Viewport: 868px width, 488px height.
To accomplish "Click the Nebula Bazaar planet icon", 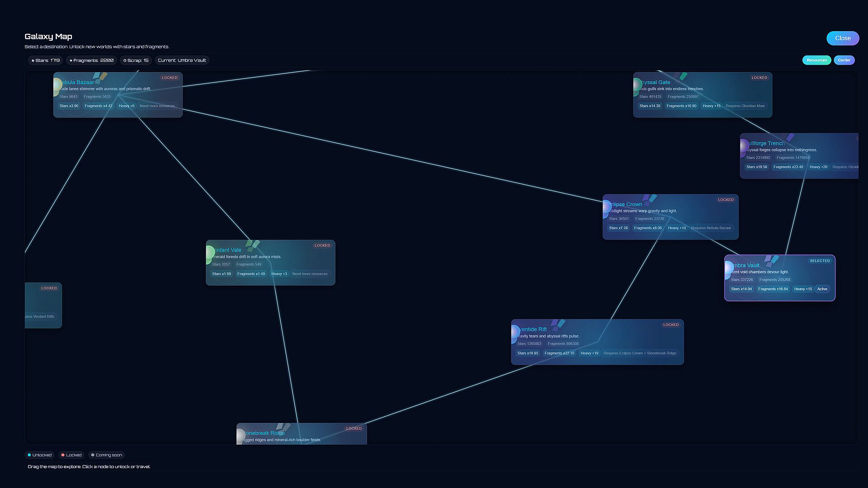I will [57, 85].
